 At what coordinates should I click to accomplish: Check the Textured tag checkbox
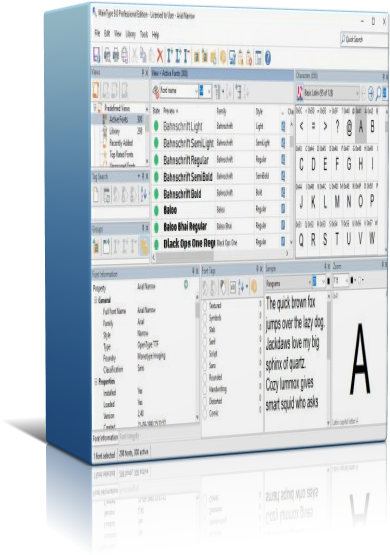coord(205,306)
